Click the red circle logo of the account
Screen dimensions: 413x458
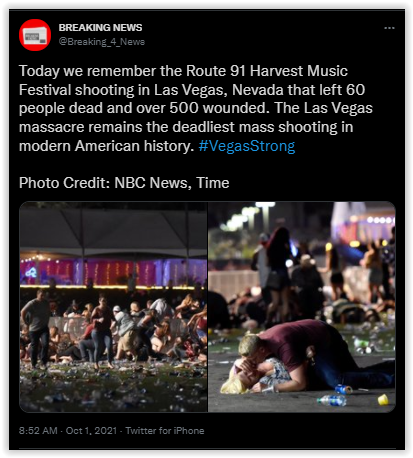[x=35, y=35]
